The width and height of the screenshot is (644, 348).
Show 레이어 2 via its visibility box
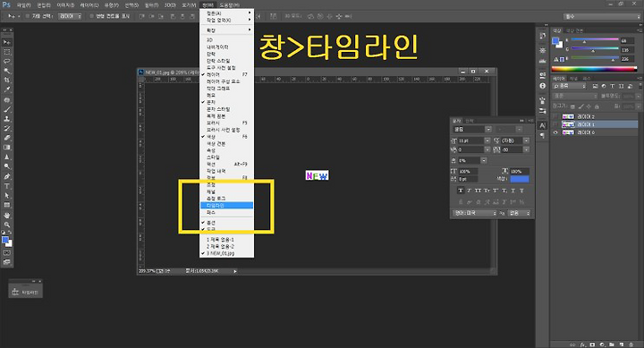click(555, 116)
